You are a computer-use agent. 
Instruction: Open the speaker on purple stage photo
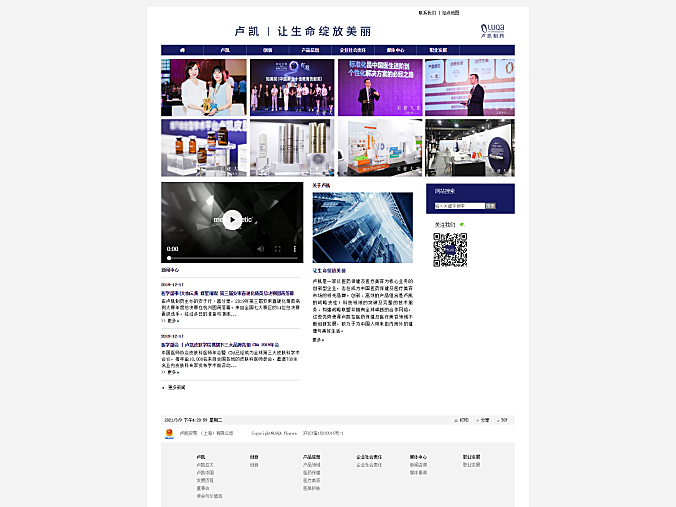pos(380,88)
